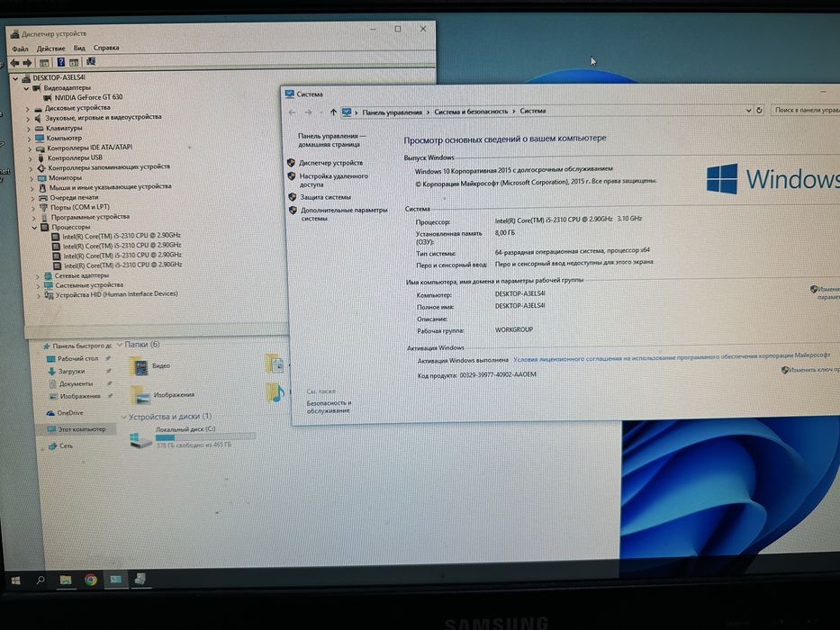Select Сеть in Explorer navigation pane
Image resolution: width=840 pixels, height=630 pixels.
coord(66,445)
